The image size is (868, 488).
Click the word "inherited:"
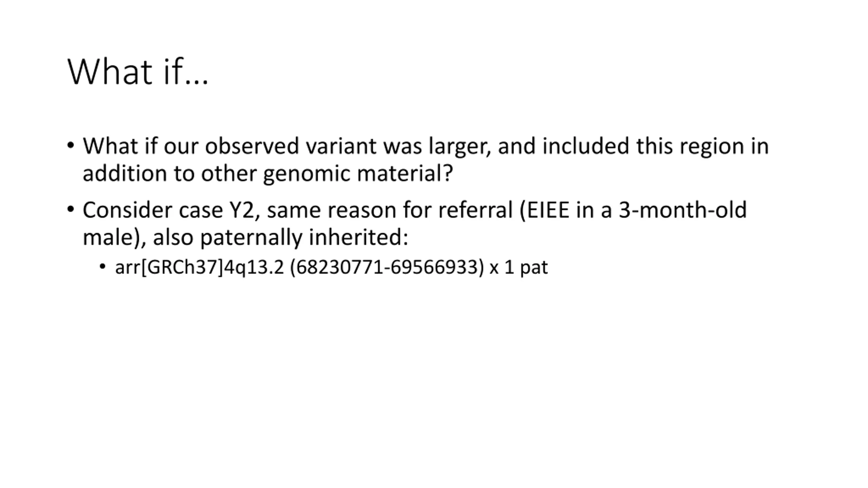358,237
